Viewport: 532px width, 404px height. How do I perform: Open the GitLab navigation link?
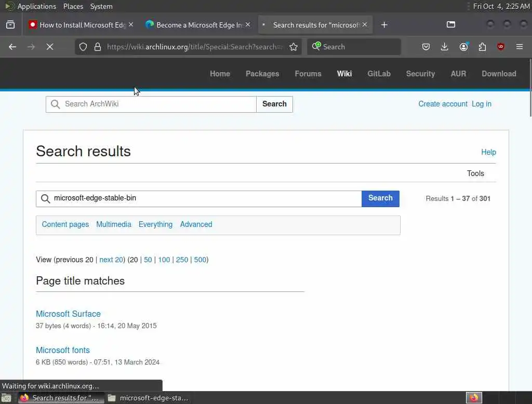[379, 74]
